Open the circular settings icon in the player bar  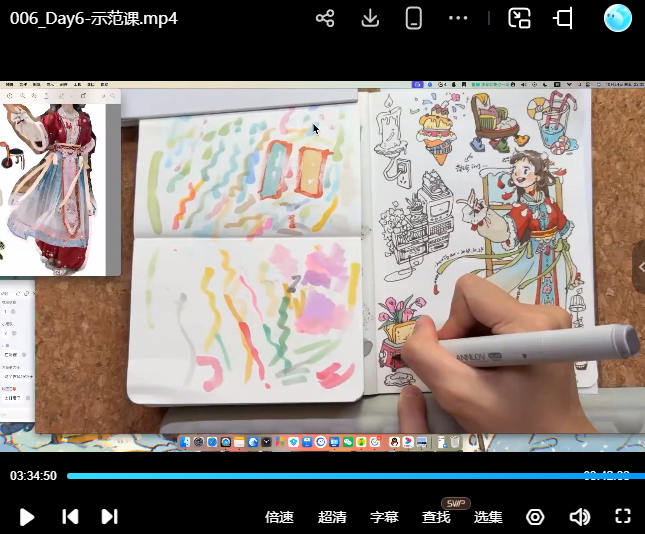click(x=535, y=517)
